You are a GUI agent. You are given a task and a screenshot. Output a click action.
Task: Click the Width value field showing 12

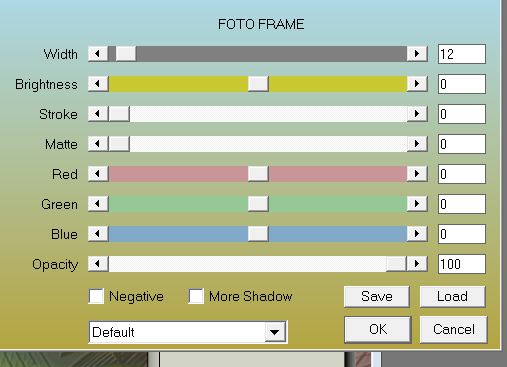462,54
